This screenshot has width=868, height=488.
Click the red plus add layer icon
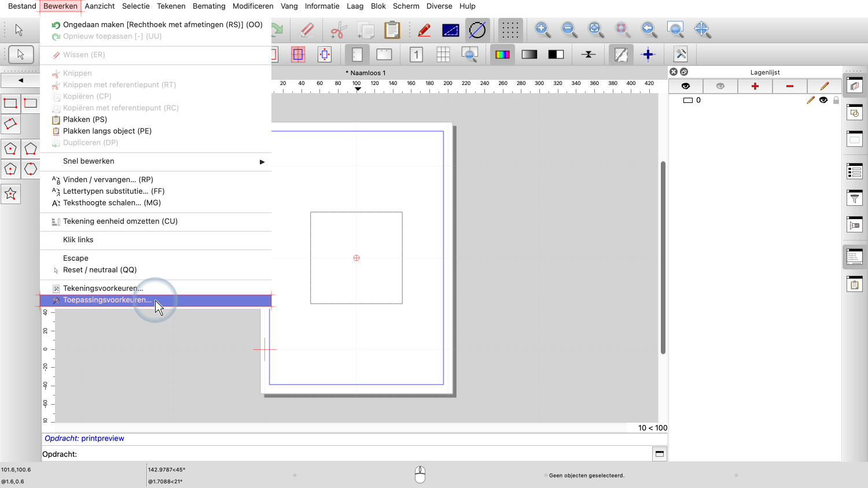(x=755, y=86)
